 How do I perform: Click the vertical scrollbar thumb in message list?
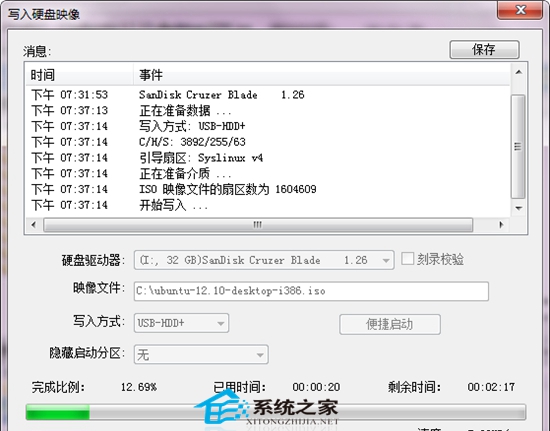[x=518, y=147]
